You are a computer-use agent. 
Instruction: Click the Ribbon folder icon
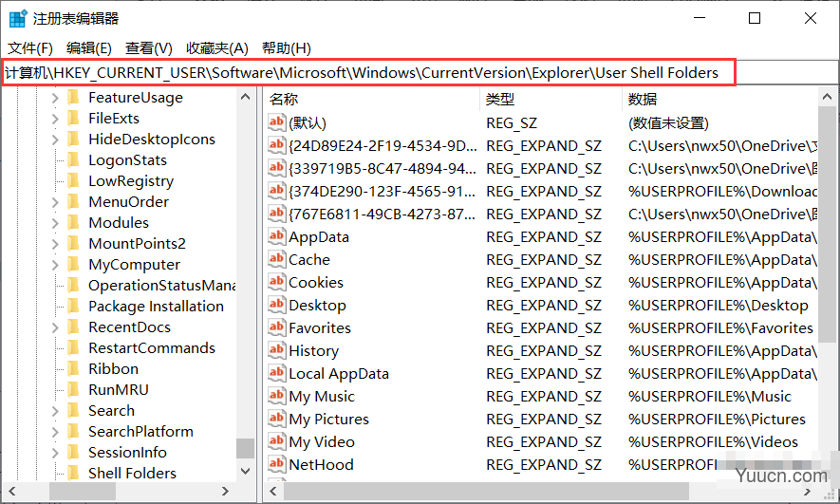coord(74,369)
